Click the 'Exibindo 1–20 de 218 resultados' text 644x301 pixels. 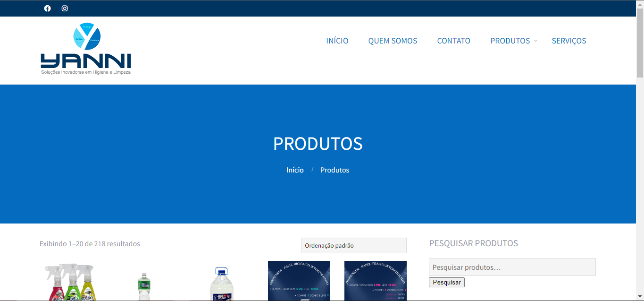click(x=90, y=244)
